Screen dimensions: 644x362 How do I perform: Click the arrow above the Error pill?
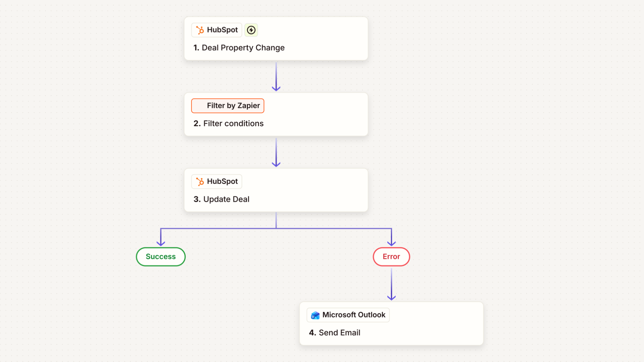click(391, 238)
